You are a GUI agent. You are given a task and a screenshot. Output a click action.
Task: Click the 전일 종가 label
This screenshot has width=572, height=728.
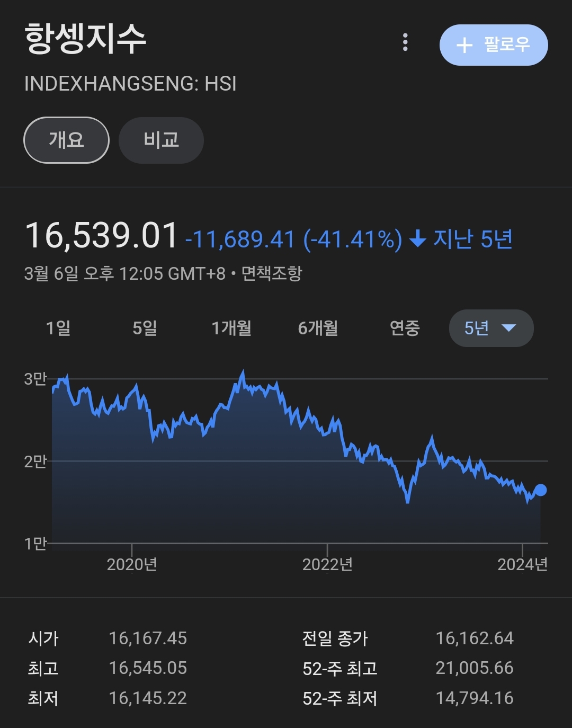pos(335,638)
